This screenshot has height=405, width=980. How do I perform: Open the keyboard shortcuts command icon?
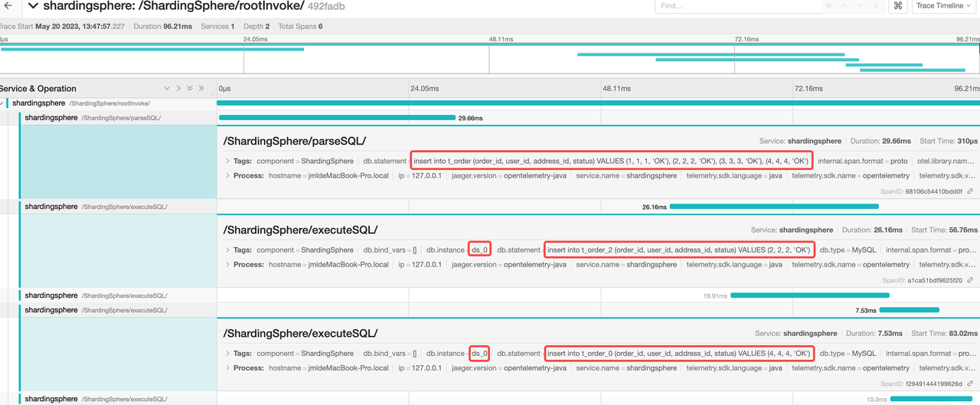click(897, 5)
